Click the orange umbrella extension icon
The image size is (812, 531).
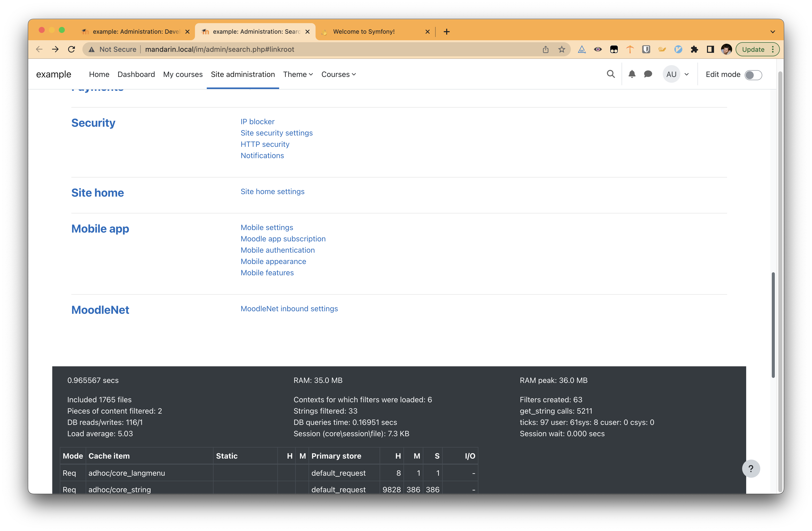630,50
